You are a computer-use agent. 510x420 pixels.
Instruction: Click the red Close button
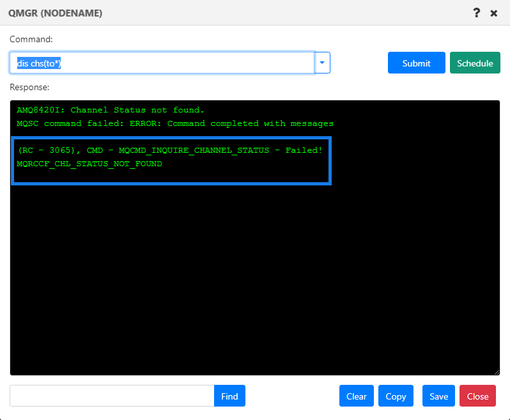[477, 396]
